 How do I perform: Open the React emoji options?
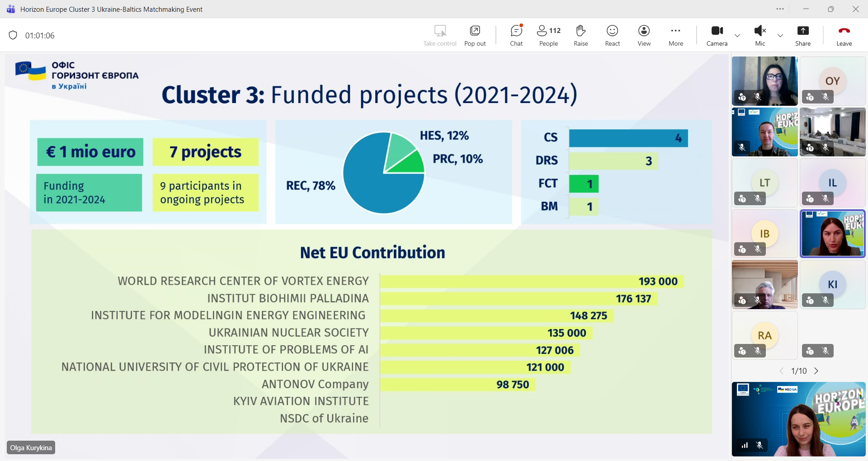(613, 35)
